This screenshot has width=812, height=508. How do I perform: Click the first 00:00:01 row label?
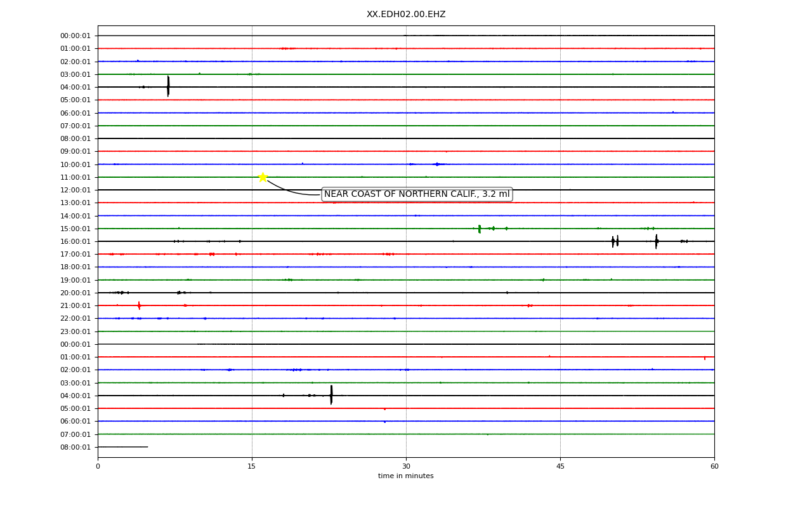[x=75, y=36]
